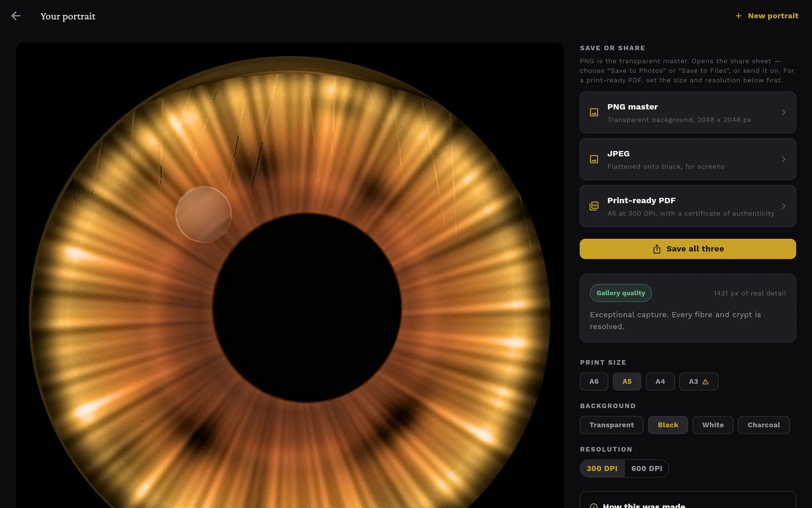
Task: Choose Black background
Action: 668,425
